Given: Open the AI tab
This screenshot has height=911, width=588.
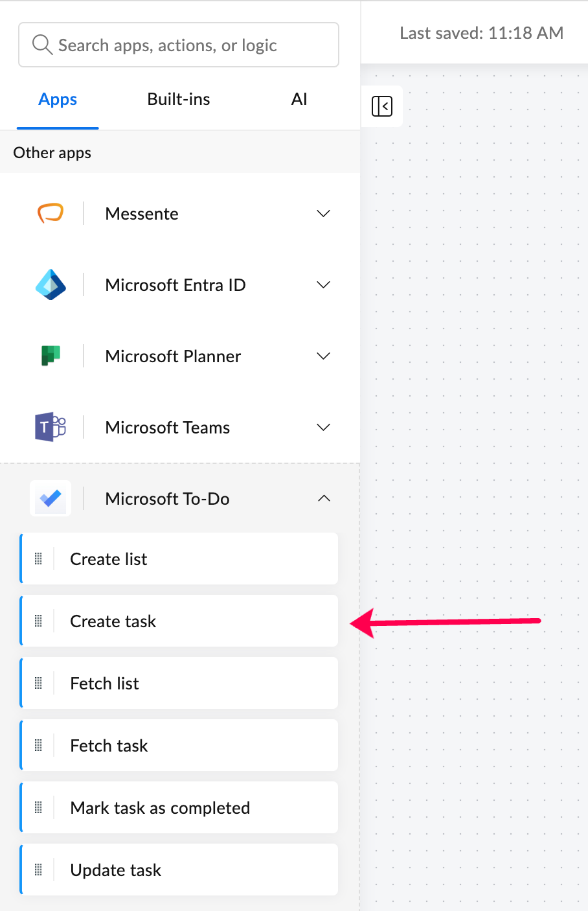Looking at the screenshot, I should pos(299,99).
